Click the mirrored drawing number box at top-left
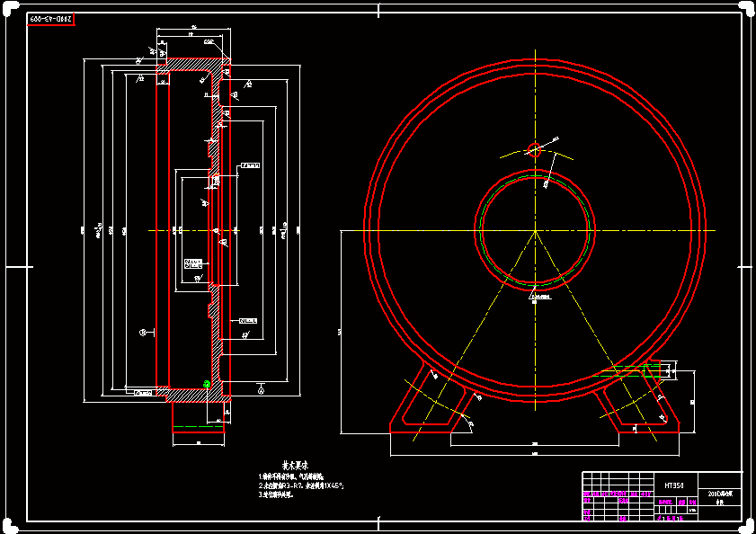 50,19
